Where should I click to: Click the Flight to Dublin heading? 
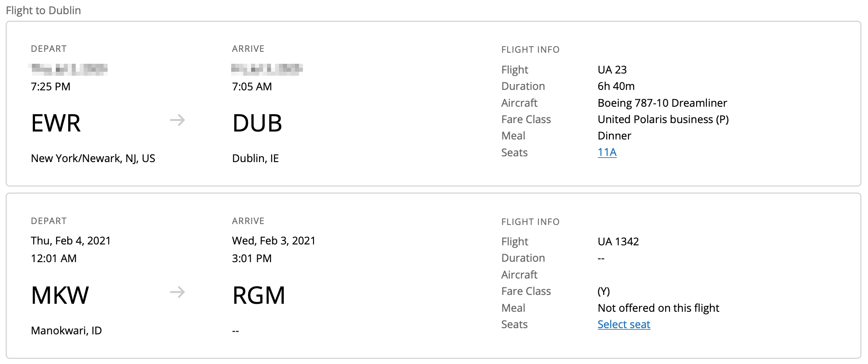[43, 11]
